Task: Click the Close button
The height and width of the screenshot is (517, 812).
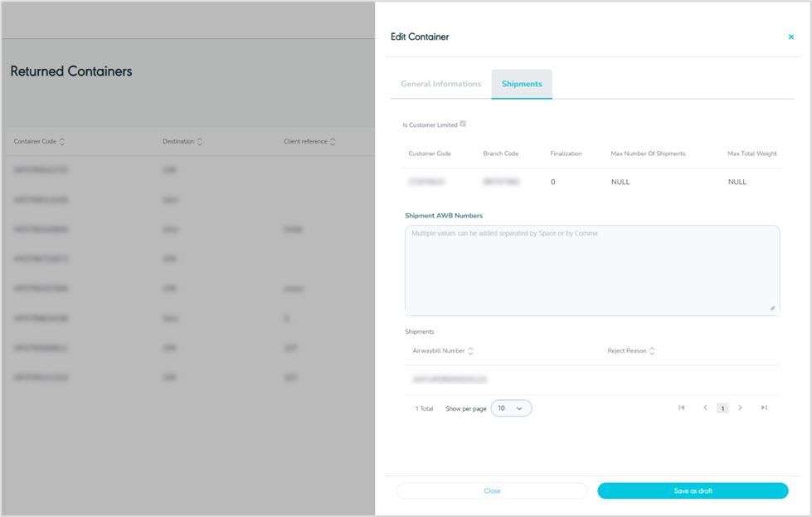Action: (492, 490)
